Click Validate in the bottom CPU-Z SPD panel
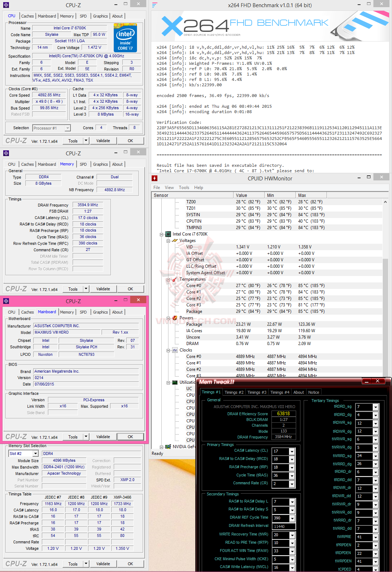This screenshot has width=392, height=572. click(x=103, y=564)
